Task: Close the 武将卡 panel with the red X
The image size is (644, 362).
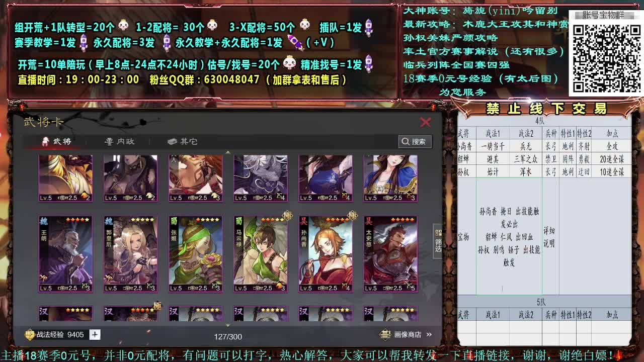Action: coord(426,122)
